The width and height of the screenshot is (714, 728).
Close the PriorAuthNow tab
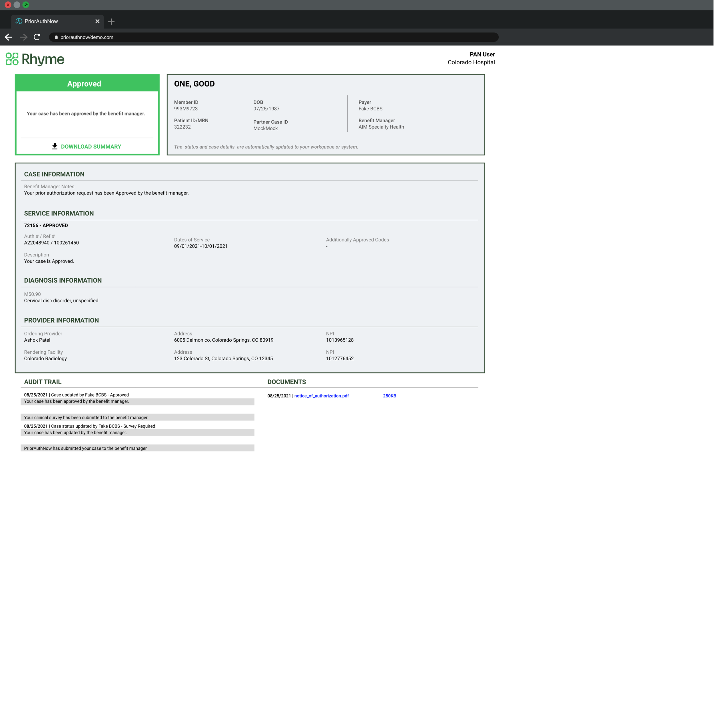click(x=97, y=21)
